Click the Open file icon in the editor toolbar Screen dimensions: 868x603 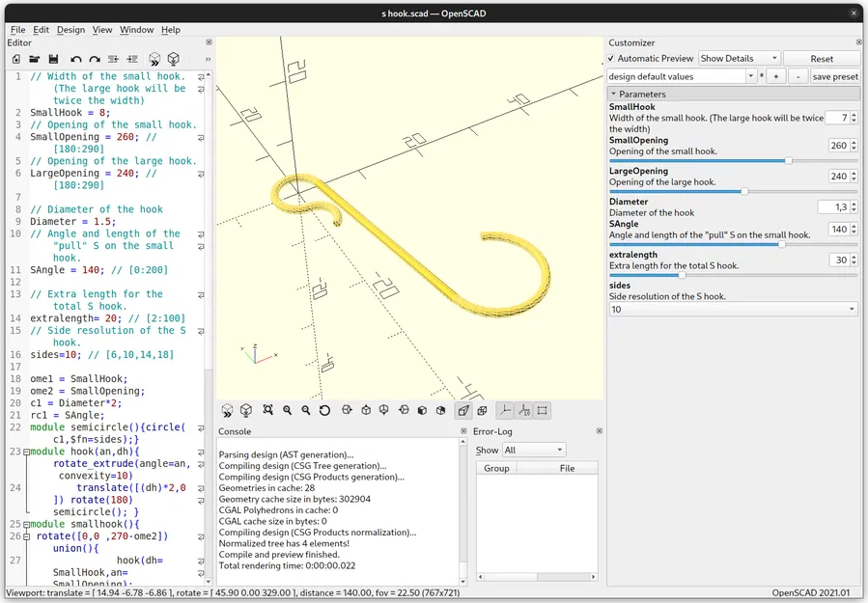point(36,59)
